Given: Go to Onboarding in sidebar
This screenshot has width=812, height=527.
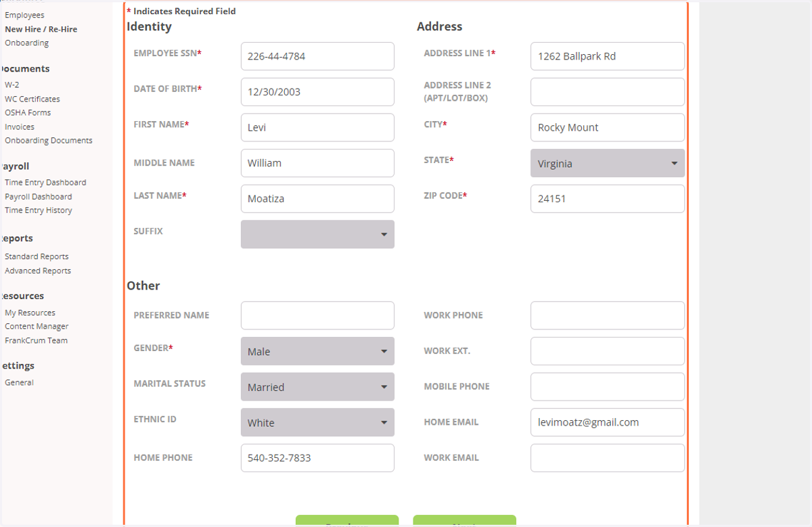Looking at the screenshot, I should tap(26, 43).
